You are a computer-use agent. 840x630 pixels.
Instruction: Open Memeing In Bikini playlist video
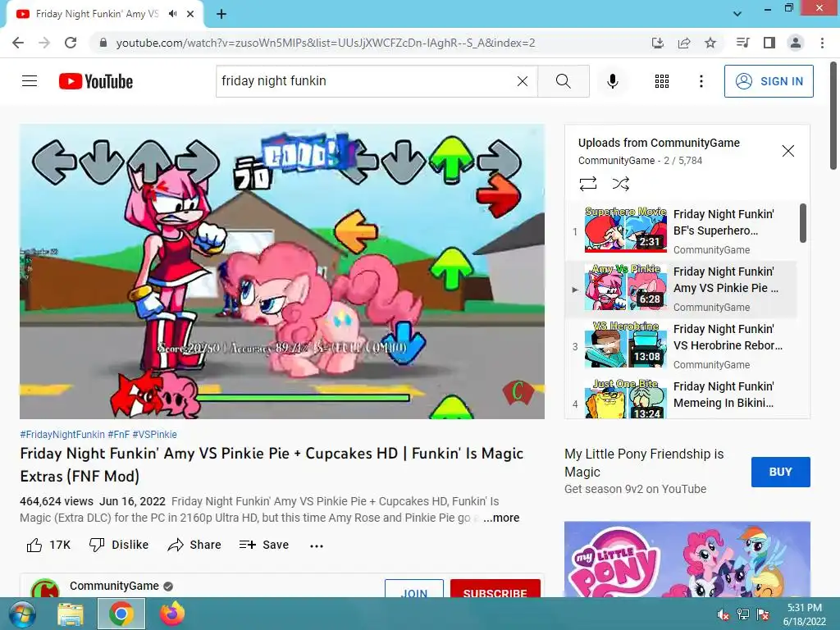click(x=682, y=398)
